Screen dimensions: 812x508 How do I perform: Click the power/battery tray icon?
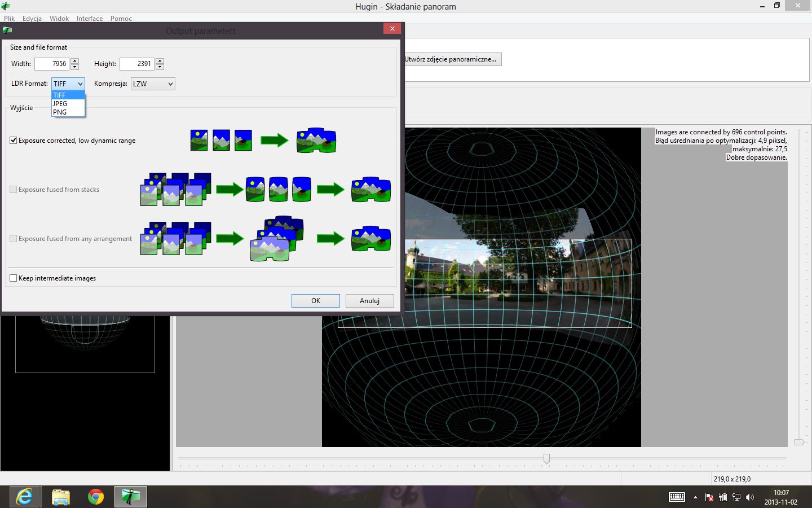click(x=723, y=497)
